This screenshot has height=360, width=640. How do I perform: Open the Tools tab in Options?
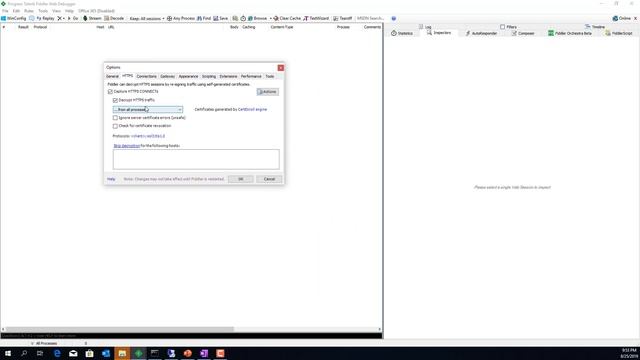pyautogui.click(x=270, y=76)
